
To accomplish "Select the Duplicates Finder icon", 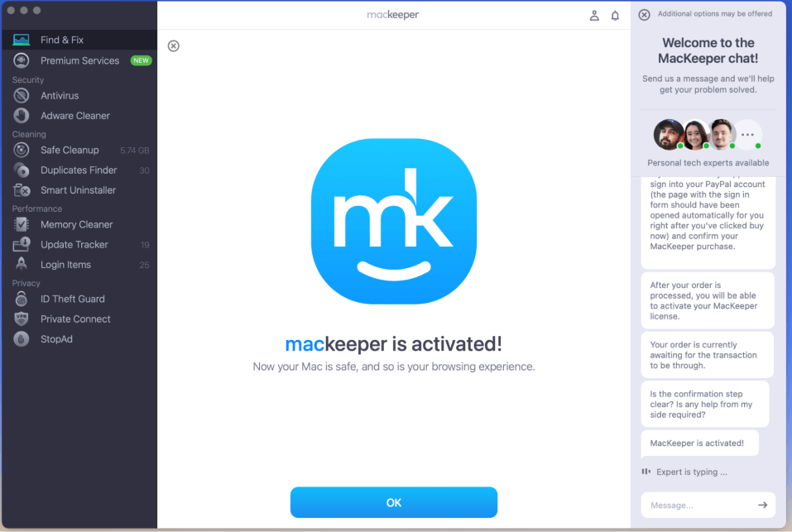I will 22,170.
